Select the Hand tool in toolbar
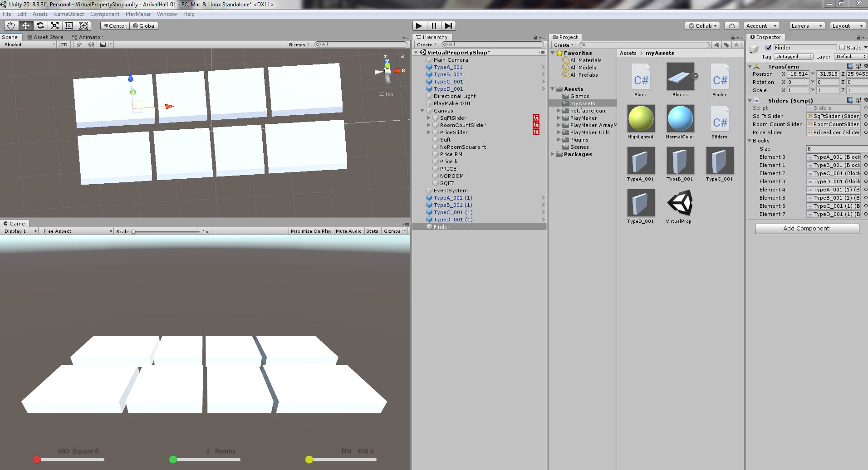Screen dimensions: 868x470 click(x=11, y=26)
